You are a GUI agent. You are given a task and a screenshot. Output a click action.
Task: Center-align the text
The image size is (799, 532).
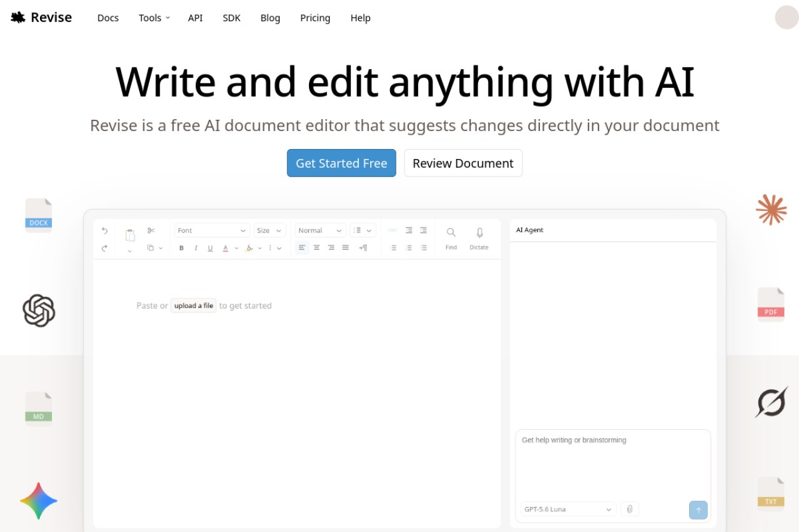click(x=316, y=248)
